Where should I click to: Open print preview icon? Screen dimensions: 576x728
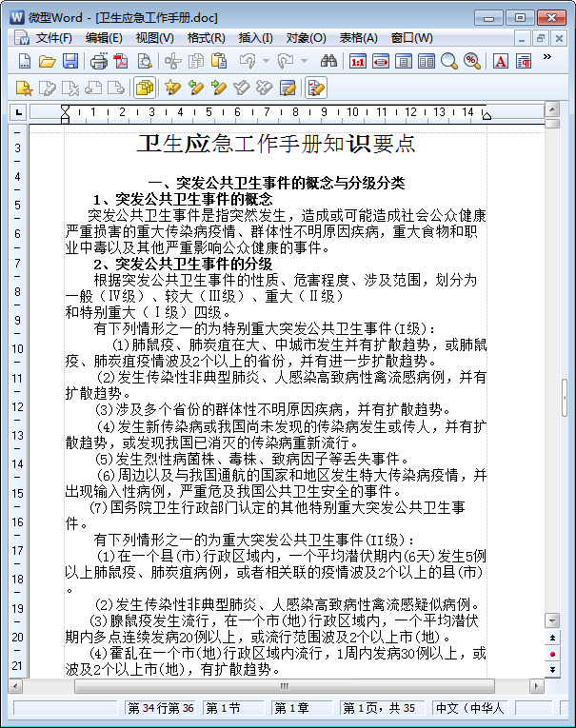click(x=145, y=61)
